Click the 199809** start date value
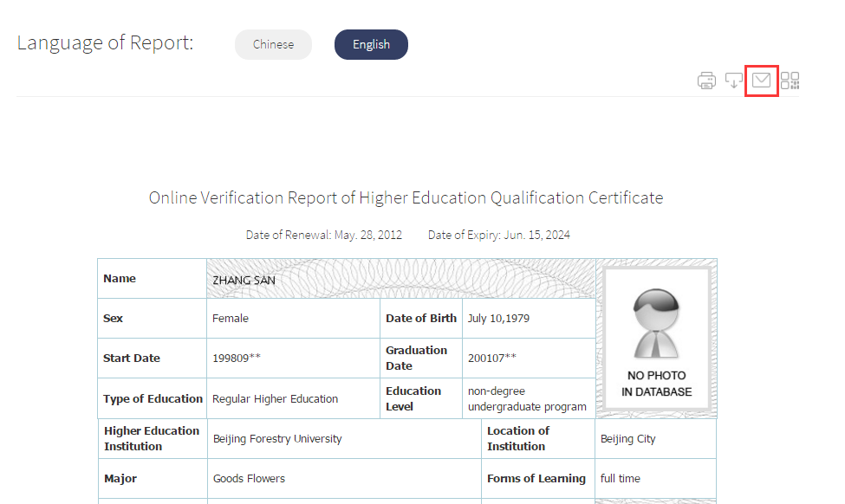Viewport: 845px width, 504px height. click(237, 358)
